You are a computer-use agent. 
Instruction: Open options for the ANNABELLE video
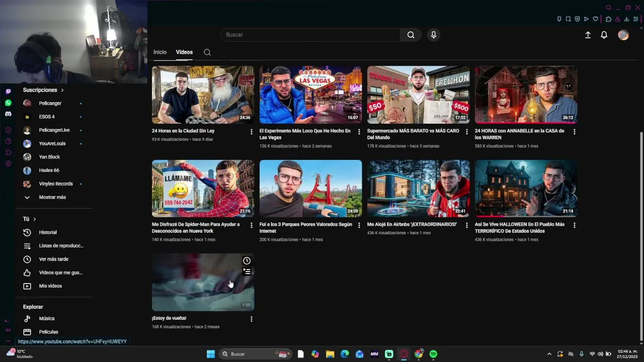tap(575, 132)
